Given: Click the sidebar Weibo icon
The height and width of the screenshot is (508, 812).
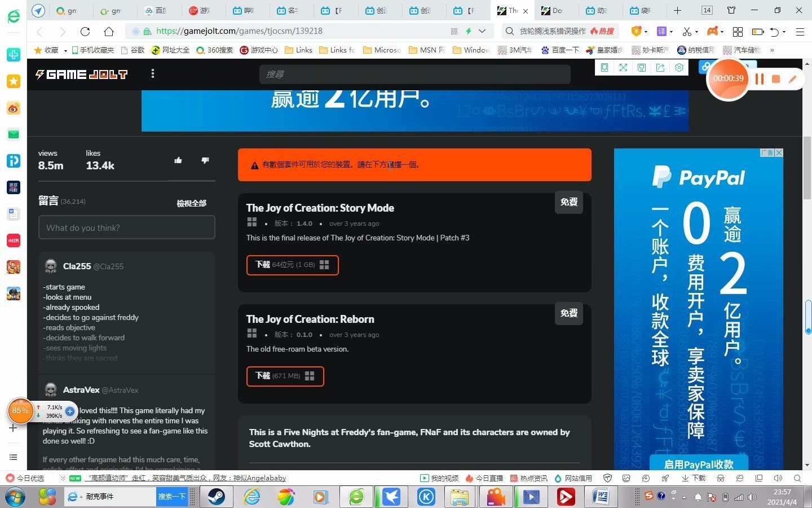Looking at the screenshot, I should [x=14, y=108].
